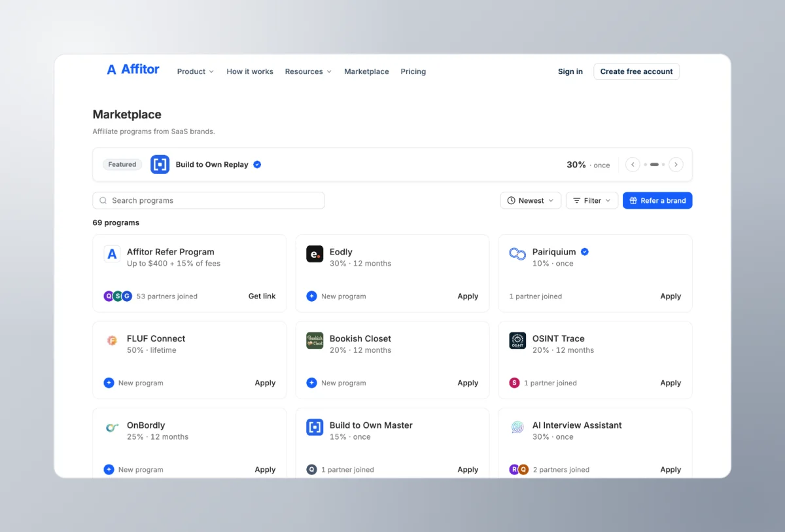Expand the Resources menu
This screenshot has height=532, width=785.
click(x=308, y=71)
